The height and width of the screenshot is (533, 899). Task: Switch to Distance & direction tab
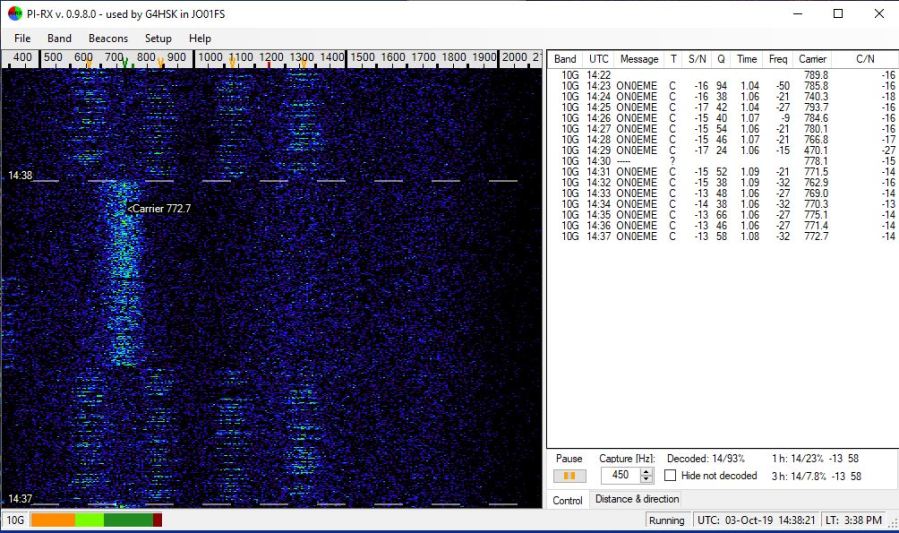pyautogui.click(x=637, y=499)
